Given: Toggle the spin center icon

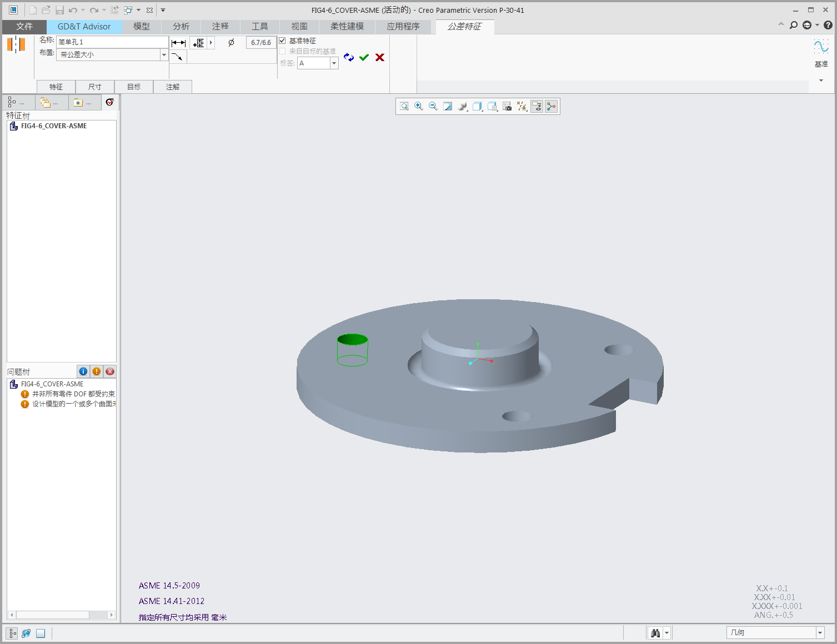Looking at the screenshot, I should (x=551, y=107).
